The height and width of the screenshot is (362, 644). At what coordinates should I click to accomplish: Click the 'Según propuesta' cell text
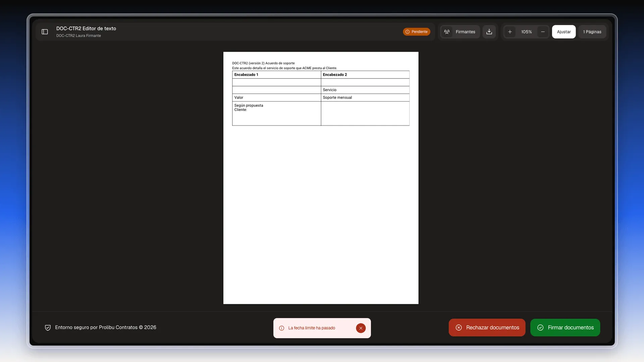pyautogui.click(x=249, y=105)
